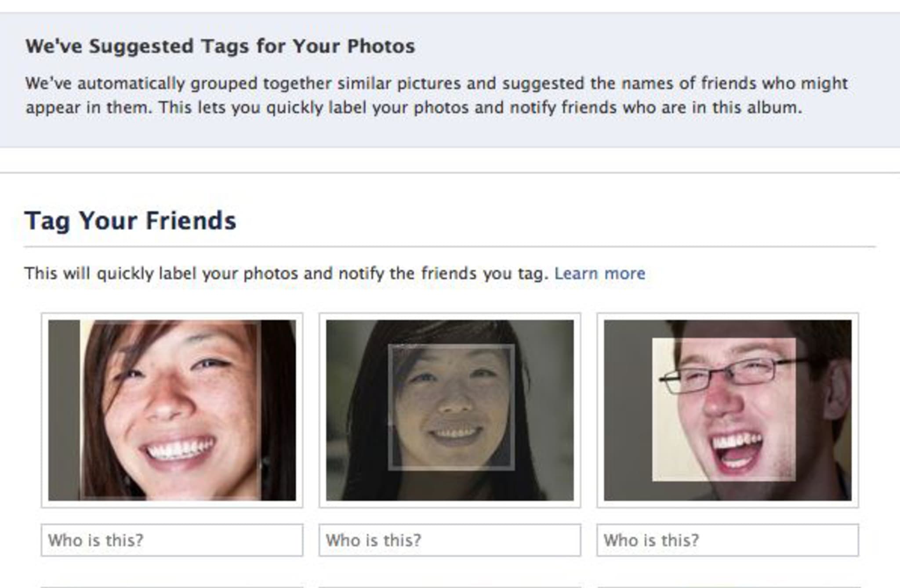Click the "This will quickly label your photos" text
Screen dimensions: 900x588
click(x=286, y=274)
